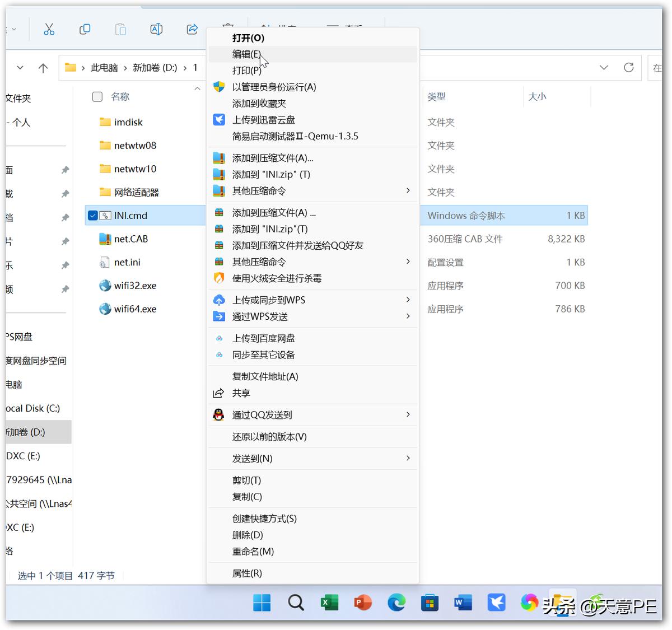Click the QQ penguin icon in context menu

click(x=218, y=414)
